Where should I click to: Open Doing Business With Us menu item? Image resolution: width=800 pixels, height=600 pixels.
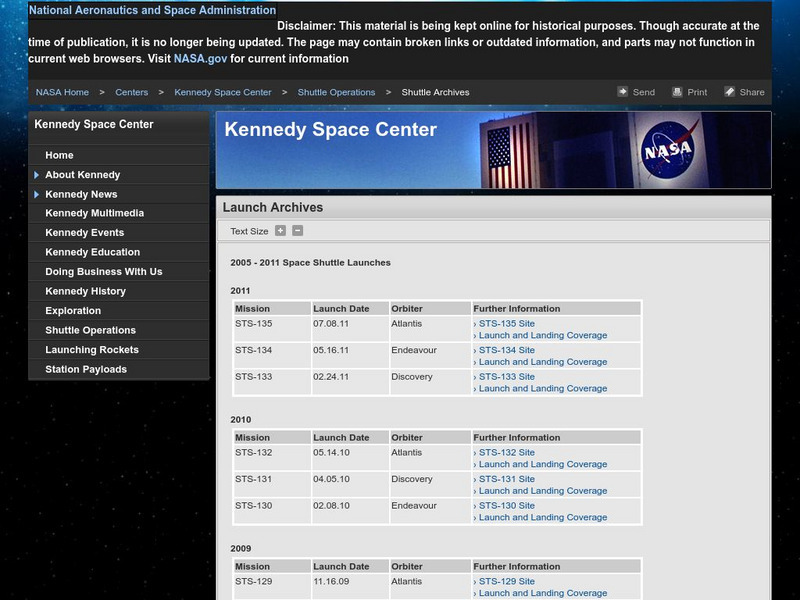click(x=104, y=272)
